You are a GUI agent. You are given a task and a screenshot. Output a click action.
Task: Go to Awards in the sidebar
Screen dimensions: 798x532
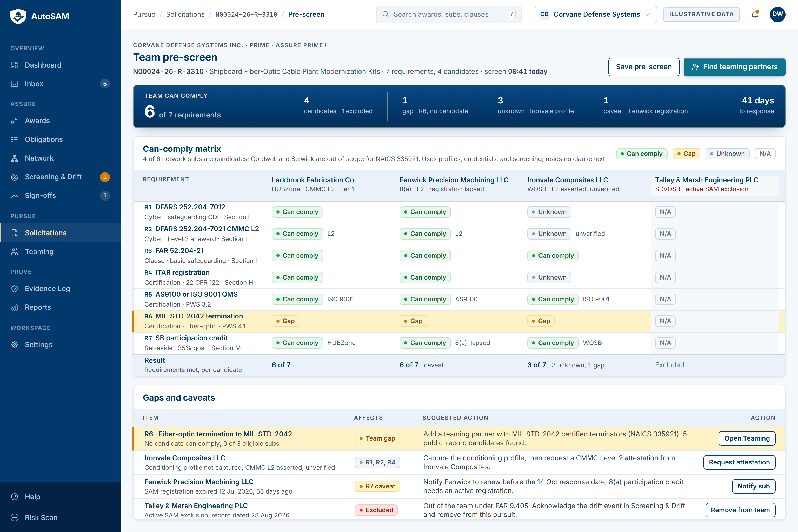click(60, 121)
